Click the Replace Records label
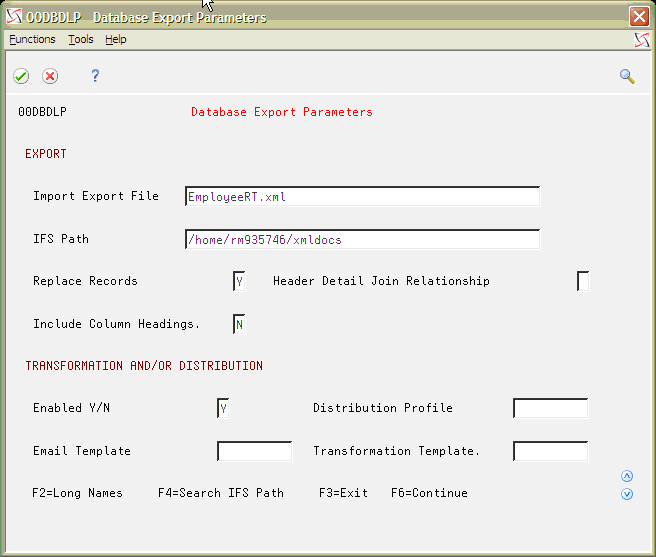The image size is (656, 557). [x=85, y=281]
